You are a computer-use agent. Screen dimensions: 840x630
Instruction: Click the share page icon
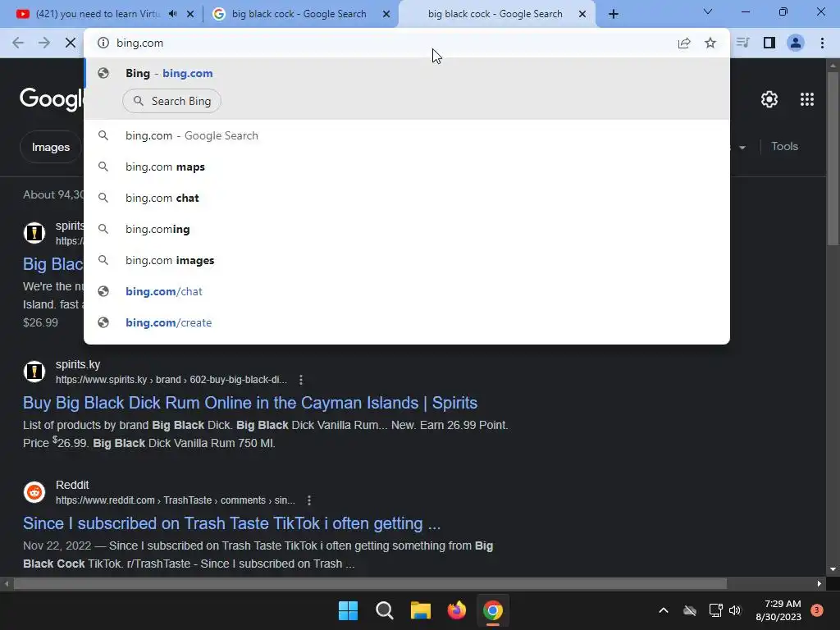point(684,43)
